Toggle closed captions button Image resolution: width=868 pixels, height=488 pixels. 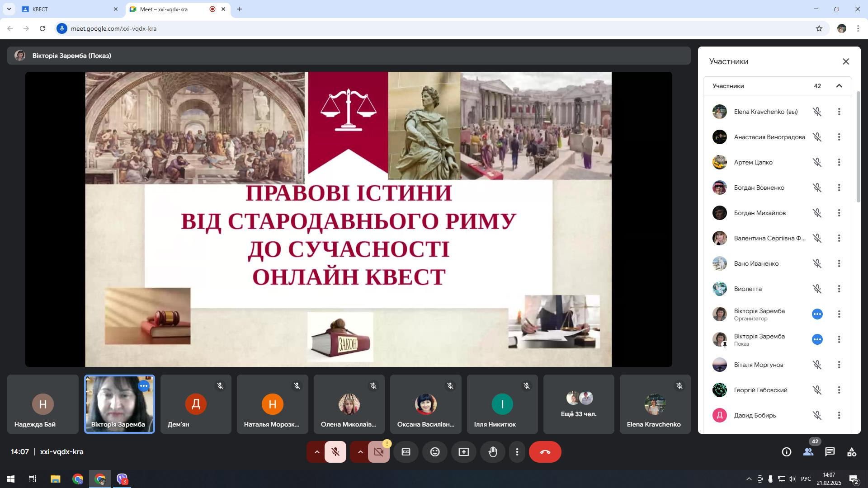point(406,452)
